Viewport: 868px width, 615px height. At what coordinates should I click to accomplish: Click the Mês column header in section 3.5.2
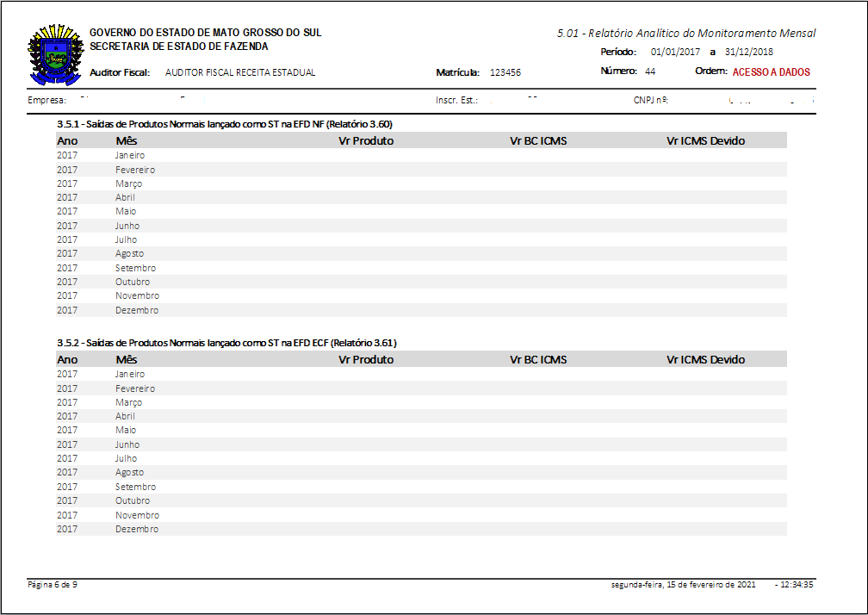pyautogui.click(x=127, y=359)
